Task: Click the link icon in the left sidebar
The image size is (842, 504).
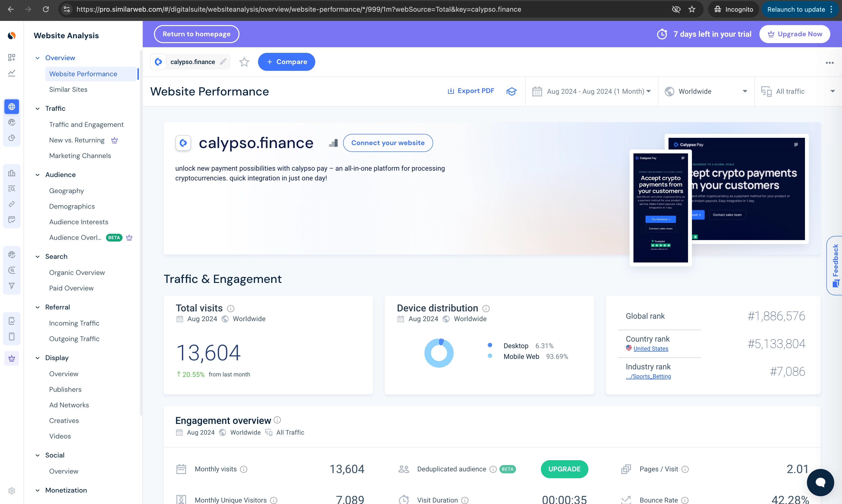Action: point(12,204)
